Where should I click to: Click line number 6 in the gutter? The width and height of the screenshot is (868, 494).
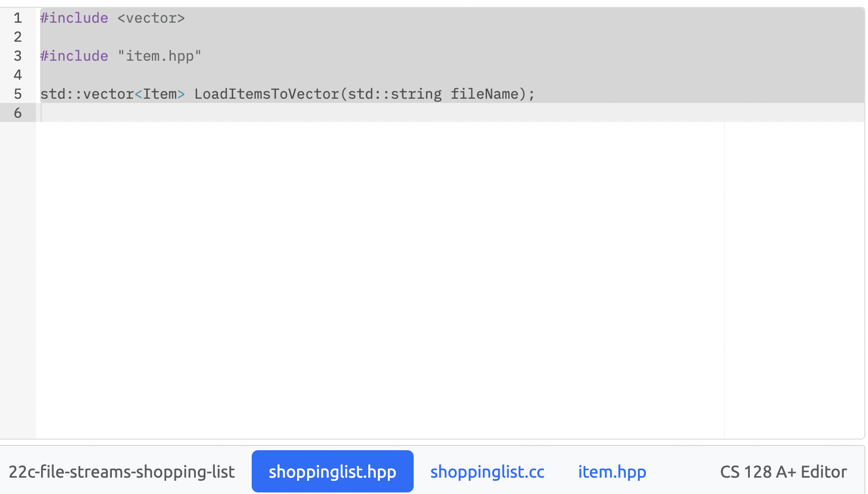17,113
